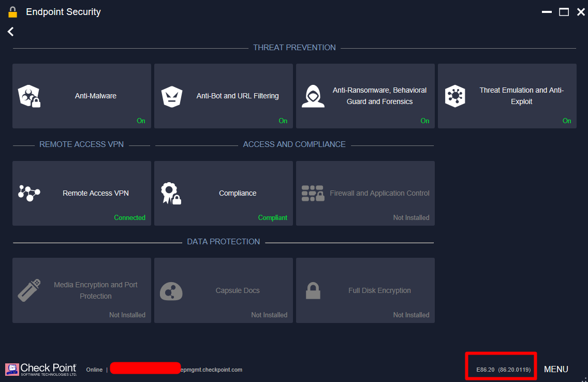Click the Anti-Ransomware hooded figure icon
The height and width of the screenshot is (382, 588).
coord(313,96)
